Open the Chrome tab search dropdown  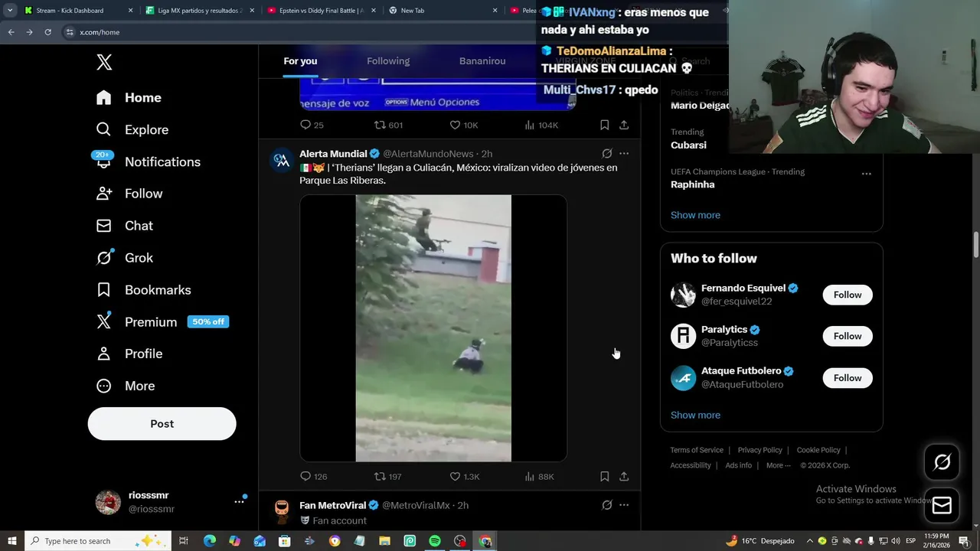click(10, 11)
